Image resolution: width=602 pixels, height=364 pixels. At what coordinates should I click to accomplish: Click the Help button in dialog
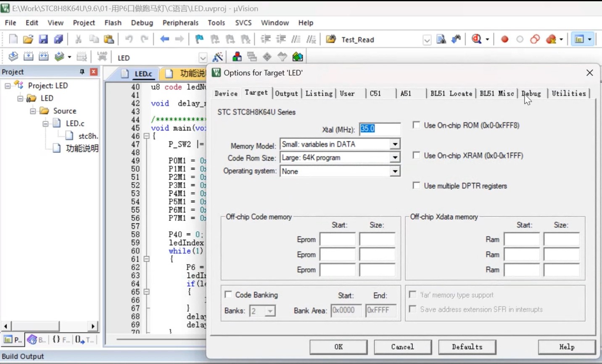[x=567, y=347]
